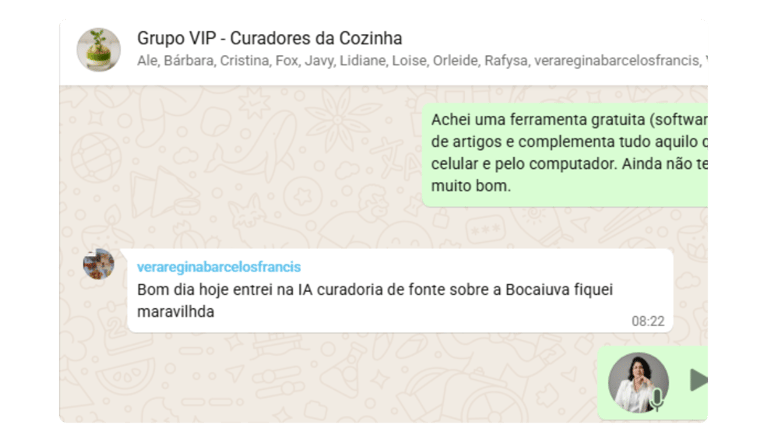Play the voice message
Screen dimensions: 768x442
pos(699,380)
